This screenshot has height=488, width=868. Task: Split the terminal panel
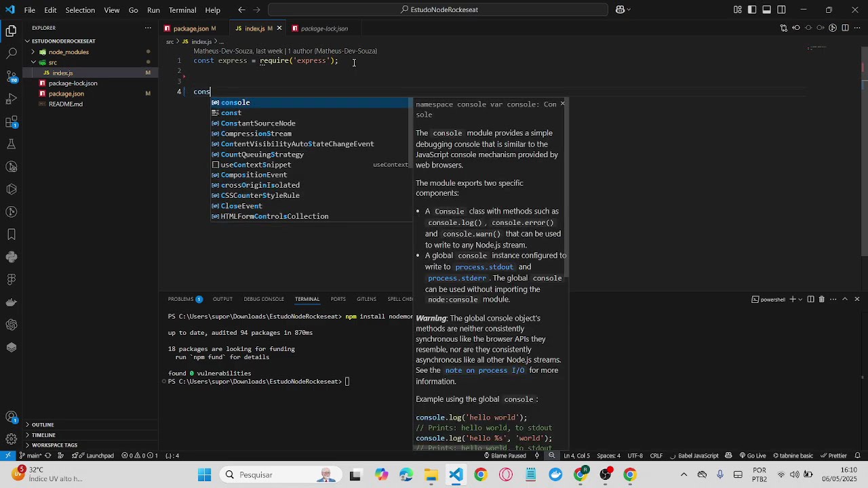[810, 299]
